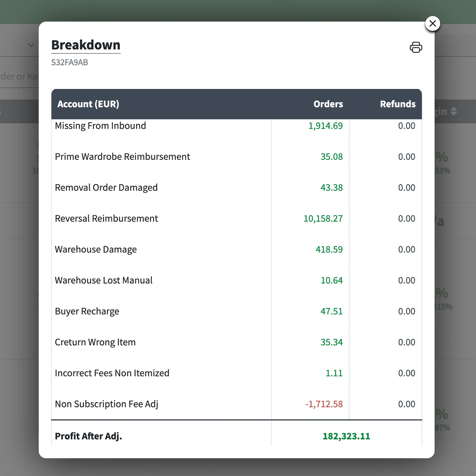Click the Refunds column header
The image size is (476, 476).
398,104
